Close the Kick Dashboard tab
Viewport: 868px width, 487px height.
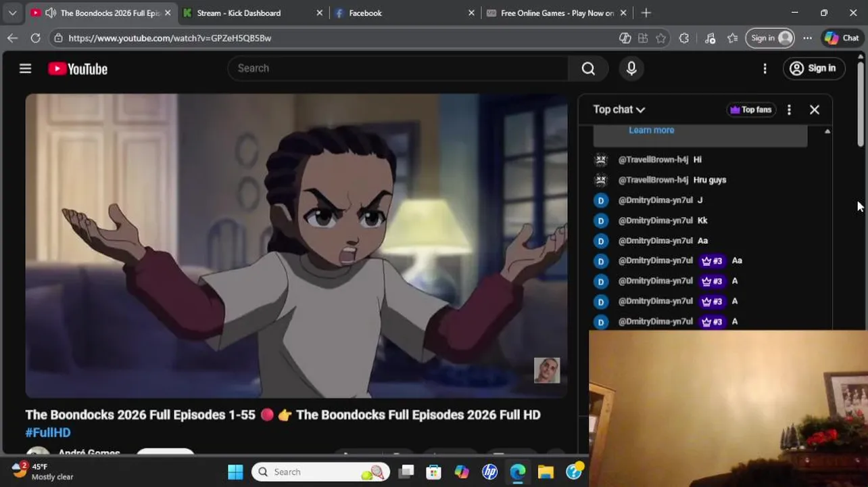(320, 13)
